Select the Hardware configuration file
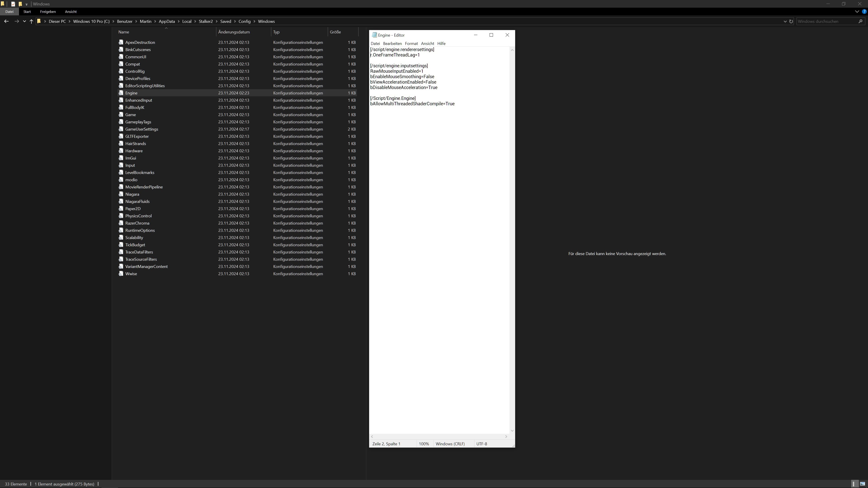This screenshot has height=488, width=868. tap(134, 150)
